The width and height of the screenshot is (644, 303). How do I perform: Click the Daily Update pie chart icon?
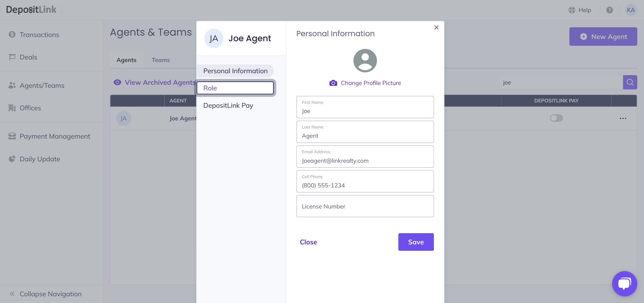point(12,159)
